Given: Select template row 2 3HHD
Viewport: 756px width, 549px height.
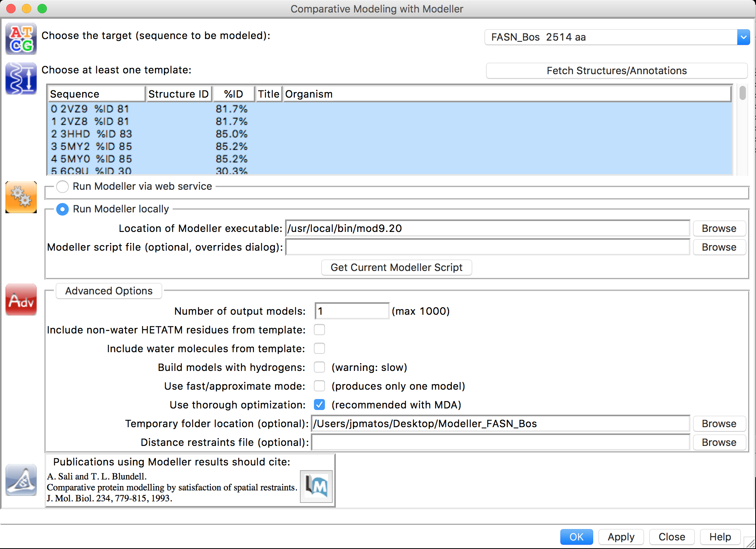Looking at the screenshot, I should (x=390, y=134).
